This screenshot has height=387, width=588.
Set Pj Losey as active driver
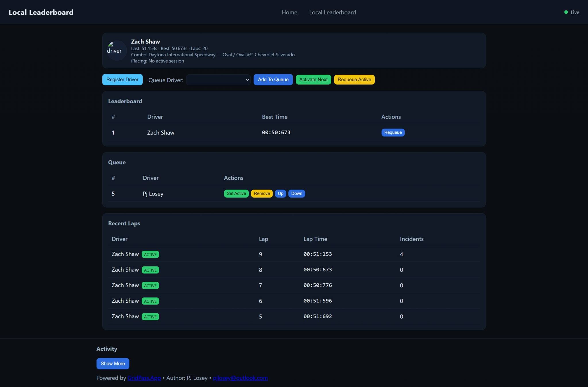click(x=236, y=193)
